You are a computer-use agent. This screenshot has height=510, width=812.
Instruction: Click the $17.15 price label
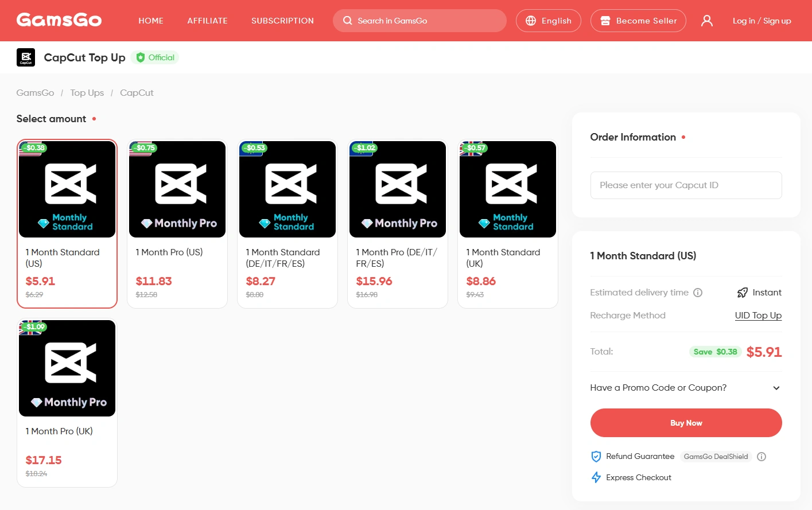point(44,460)
